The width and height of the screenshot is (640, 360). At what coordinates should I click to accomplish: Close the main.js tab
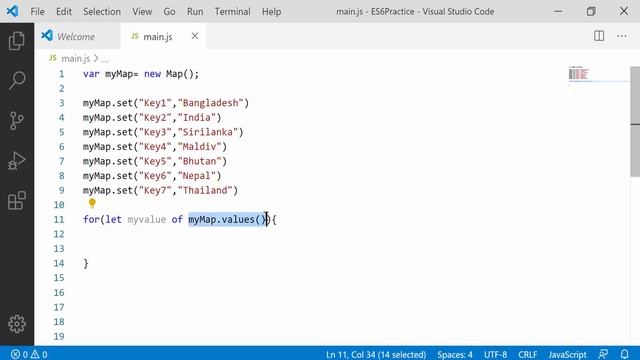click(x=195, y=36)
